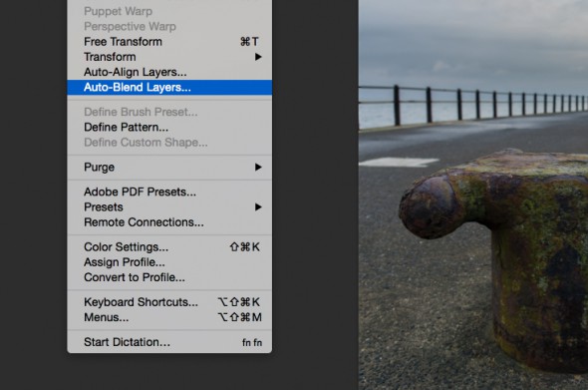
Task: Select the Menus... entry
Action: point(169,317)
